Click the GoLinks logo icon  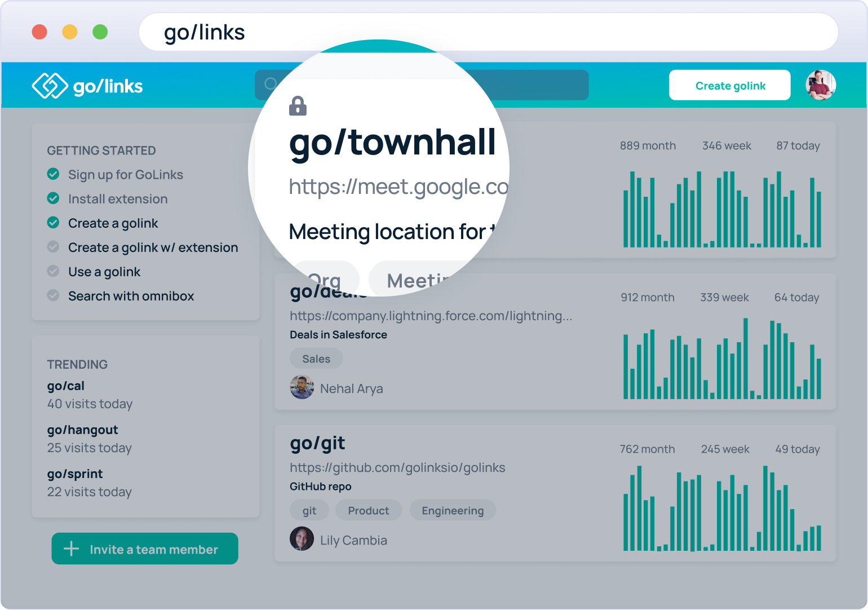50,86
